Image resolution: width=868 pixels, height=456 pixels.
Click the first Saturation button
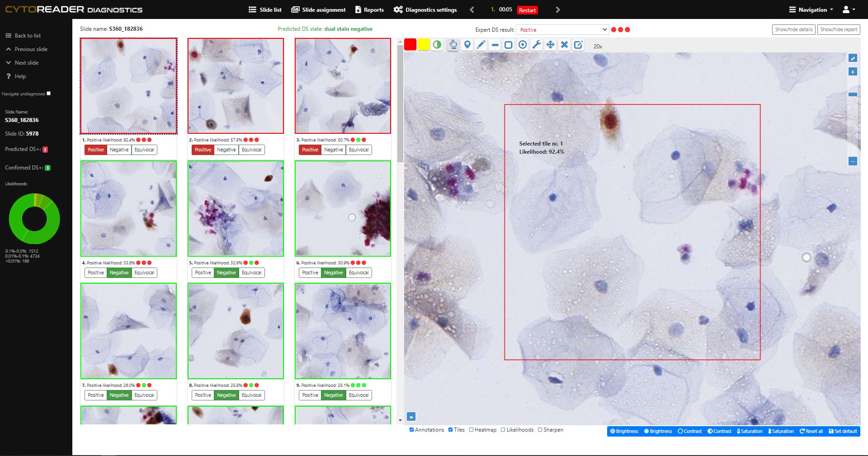(750, 431)
